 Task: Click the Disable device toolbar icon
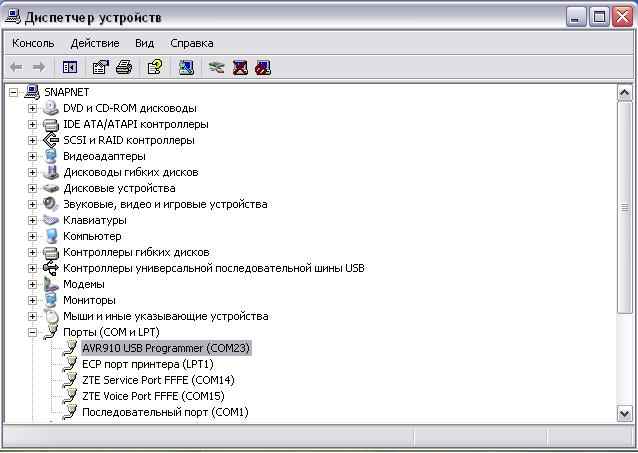(263, 68)
